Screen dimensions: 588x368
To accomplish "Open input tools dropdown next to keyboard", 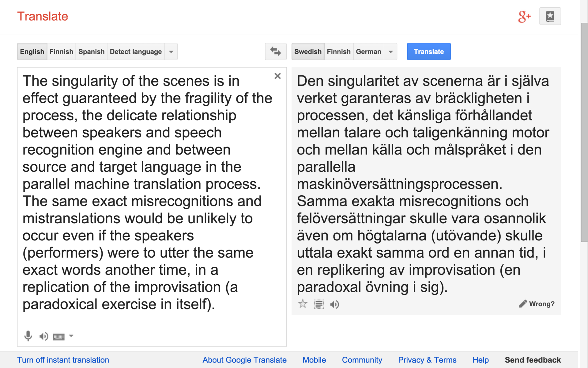I will pos(71,336).
